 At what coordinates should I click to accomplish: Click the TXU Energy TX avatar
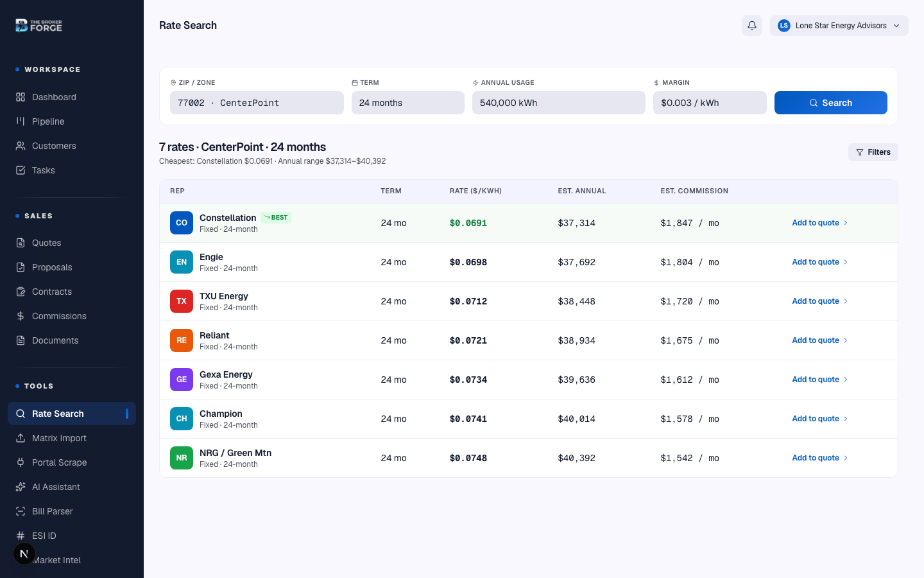(182, 301)
